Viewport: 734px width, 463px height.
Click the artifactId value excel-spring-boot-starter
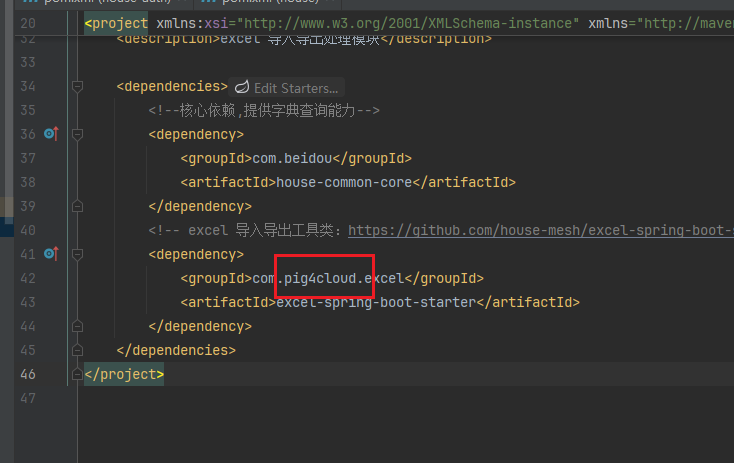click(x=376, y=302)
